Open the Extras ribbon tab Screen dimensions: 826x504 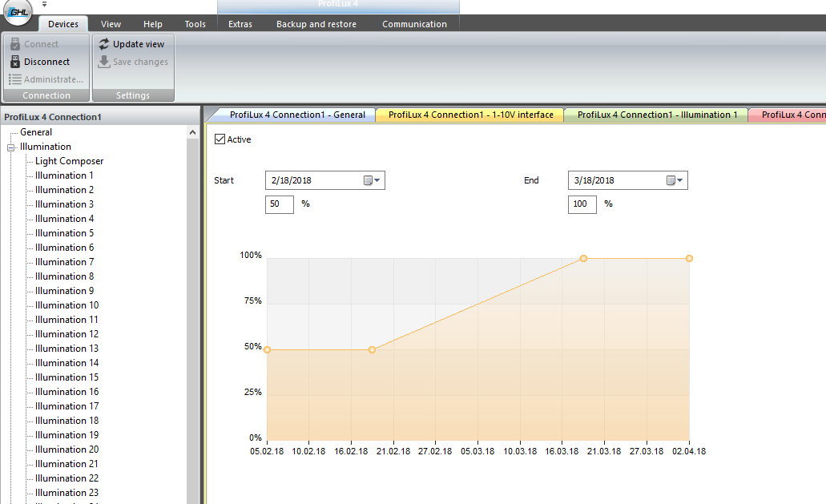[x=240, y=24]
